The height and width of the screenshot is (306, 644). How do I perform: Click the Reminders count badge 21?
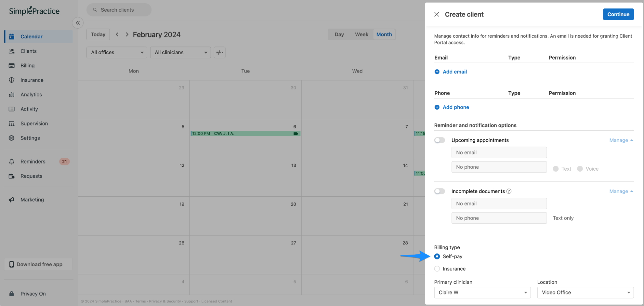click(x=64, y=162)
